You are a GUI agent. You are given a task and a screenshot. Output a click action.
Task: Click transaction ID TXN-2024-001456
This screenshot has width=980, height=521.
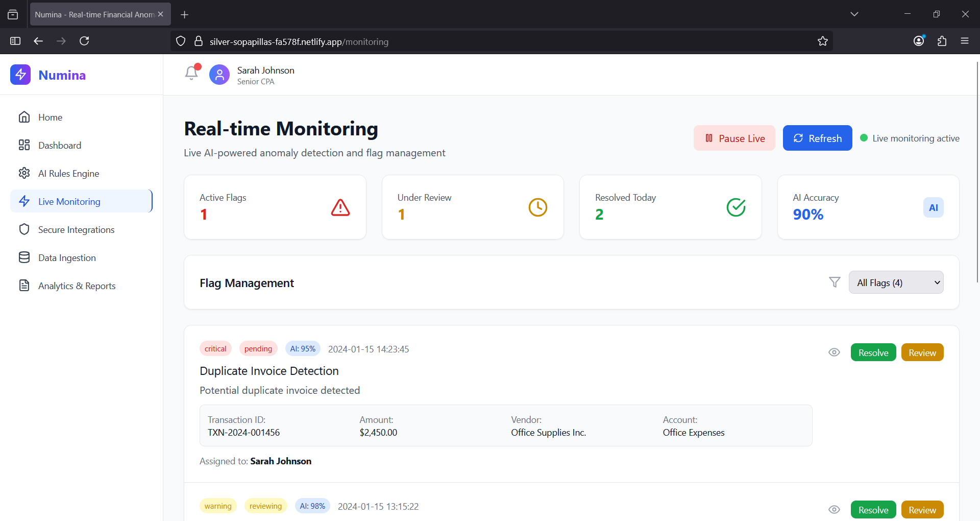[x=243, y=433]
